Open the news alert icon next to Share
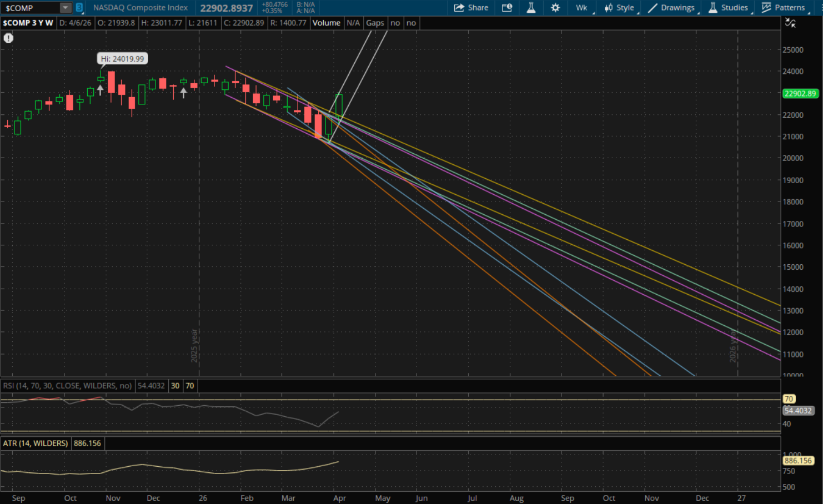Image resolution: width=823 pixels, height=504 pixels. click(x=507, y=8)
